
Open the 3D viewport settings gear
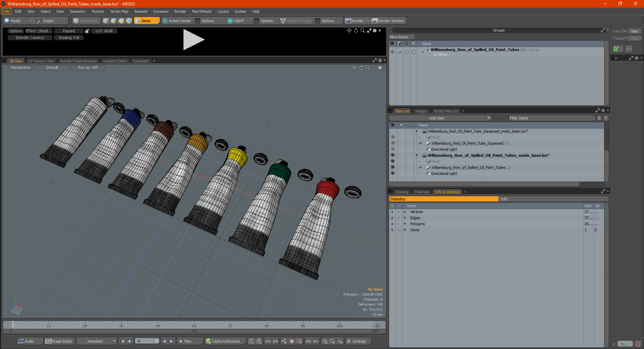[x=380, y=68]
